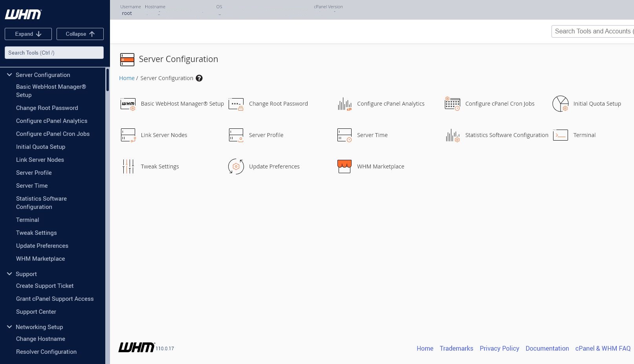The width and height of the screenshot is (634, 364).
Task: Open the Documentation footer link
Action: (x=547, y=348)
